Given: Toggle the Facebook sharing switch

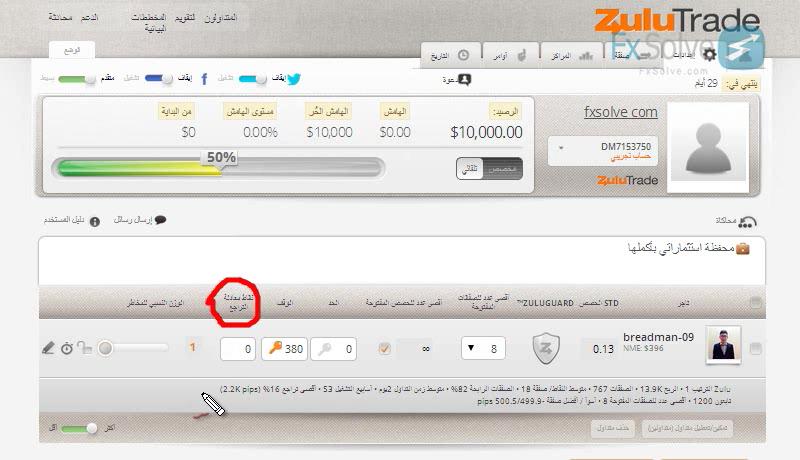Looking at the screenshot, I should (x=159, y=79).
